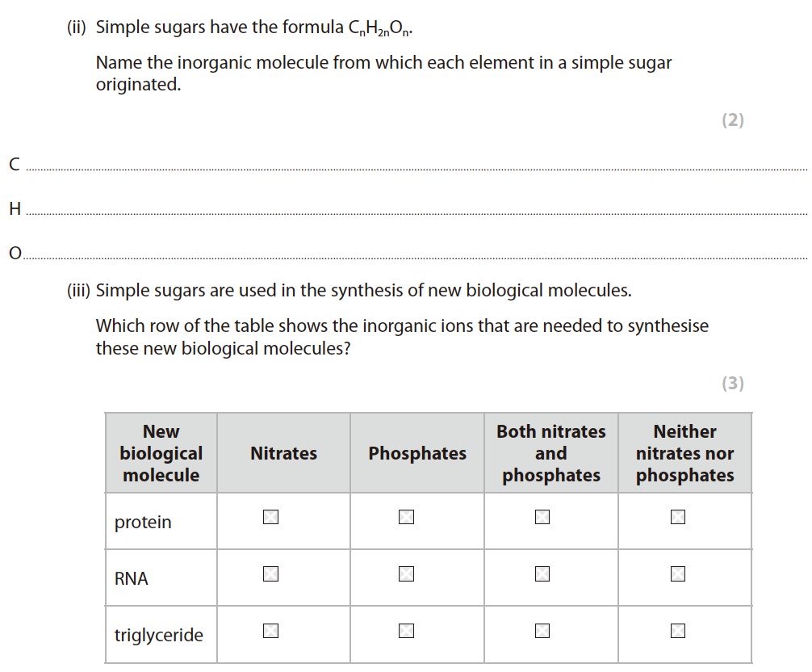Click the Phosphates column header
The image size is (812, 672).
[x=417, y=454]
